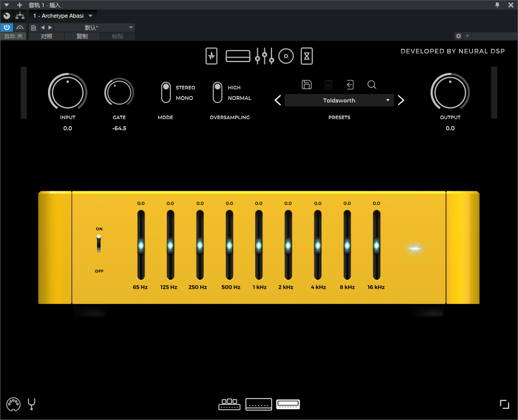Open the preset file document icon
This screenshot has height=420, width=518.
coord(33,28)
